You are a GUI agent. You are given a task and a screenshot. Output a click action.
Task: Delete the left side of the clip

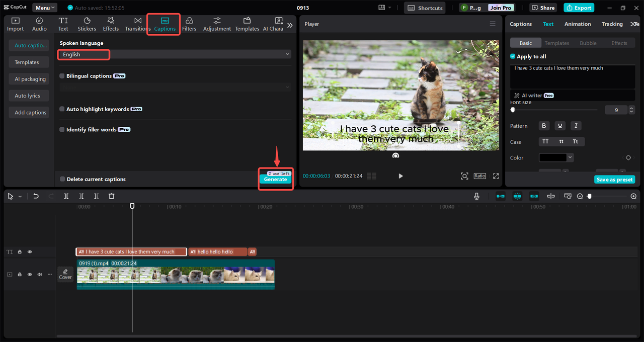tap(82, 196)
